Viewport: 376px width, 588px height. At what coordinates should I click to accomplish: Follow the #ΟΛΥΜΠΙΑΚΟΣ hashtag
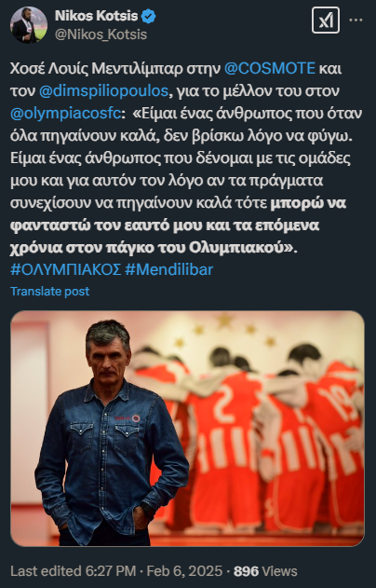point(66,269)
